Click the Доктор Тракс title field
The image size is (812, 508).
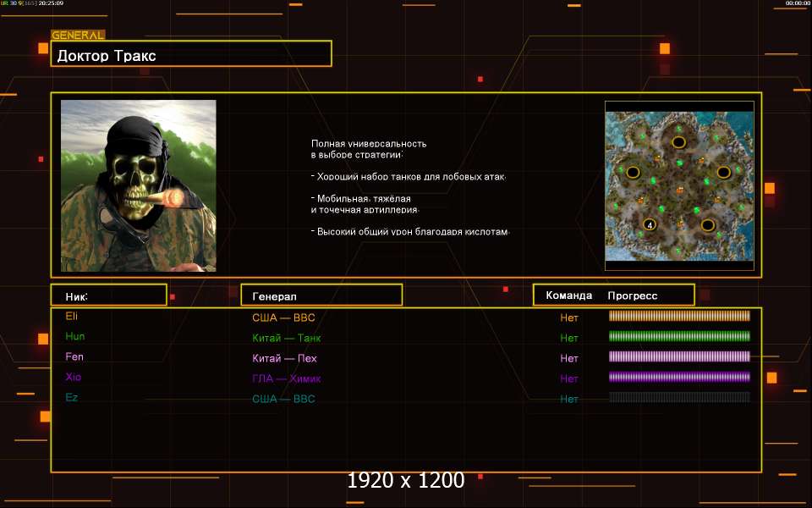tap(191, 53)
